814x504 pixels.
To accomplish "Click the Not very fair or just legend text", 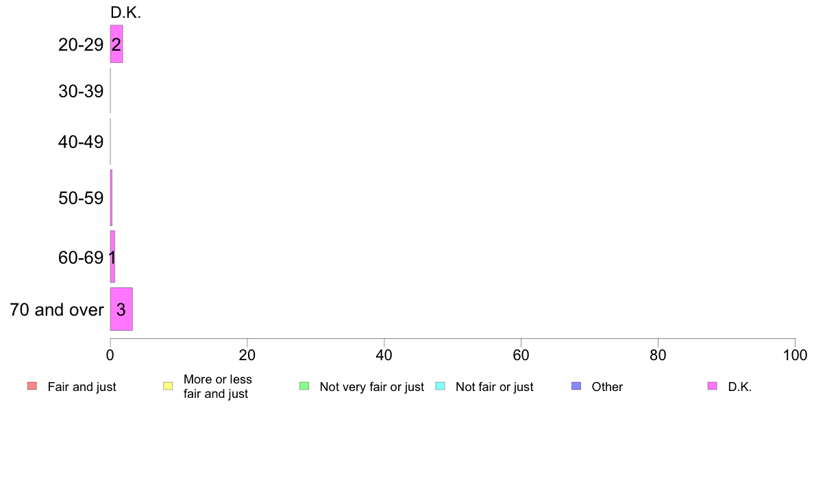I will (371, 387).
